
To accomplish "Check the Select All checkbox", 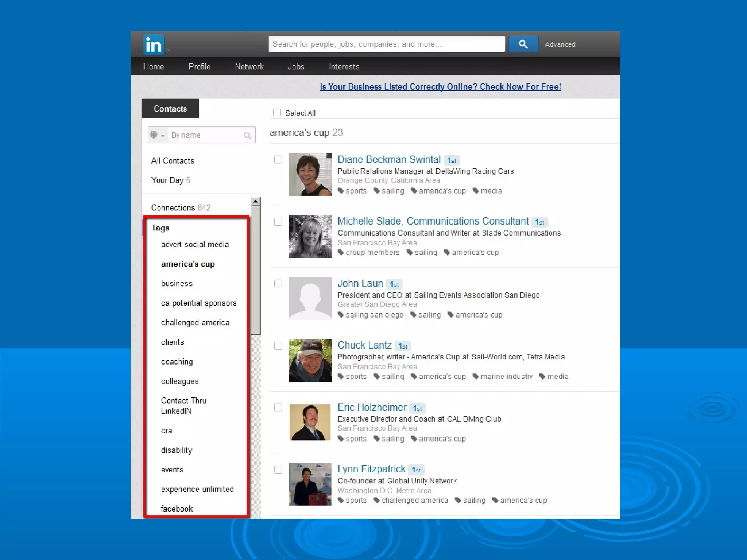I will coord(277,113).
